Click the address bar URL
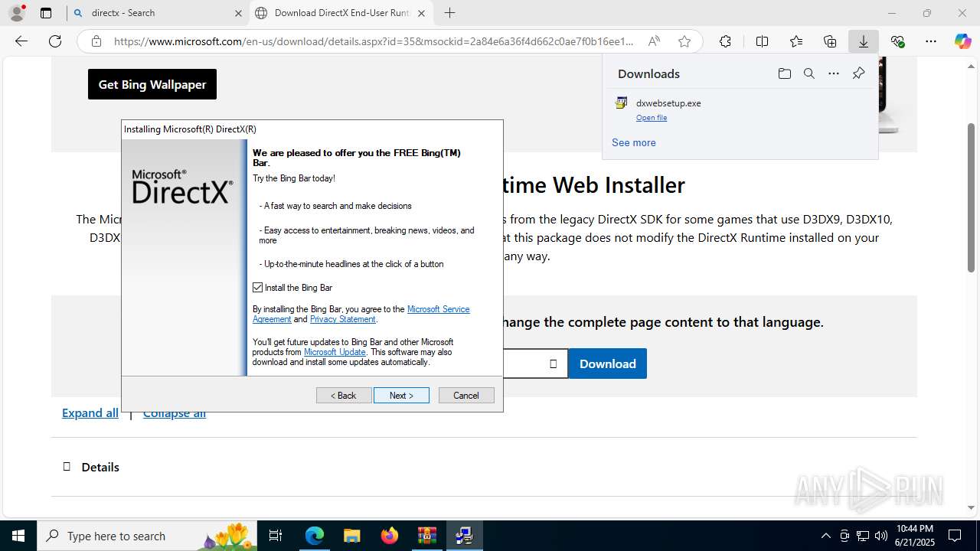Viewport: 980px width, 551px height. coord(374,41)
